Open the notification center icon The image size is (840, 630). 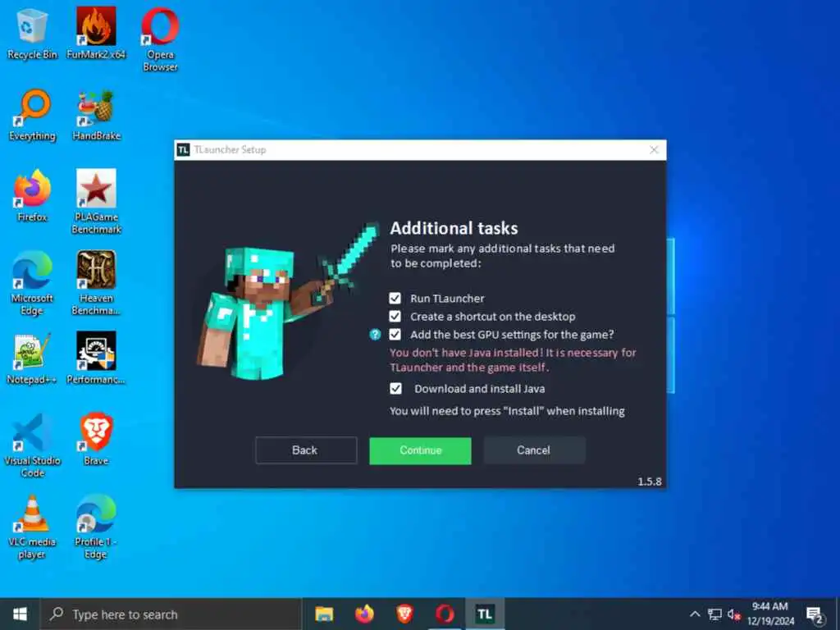815,614
